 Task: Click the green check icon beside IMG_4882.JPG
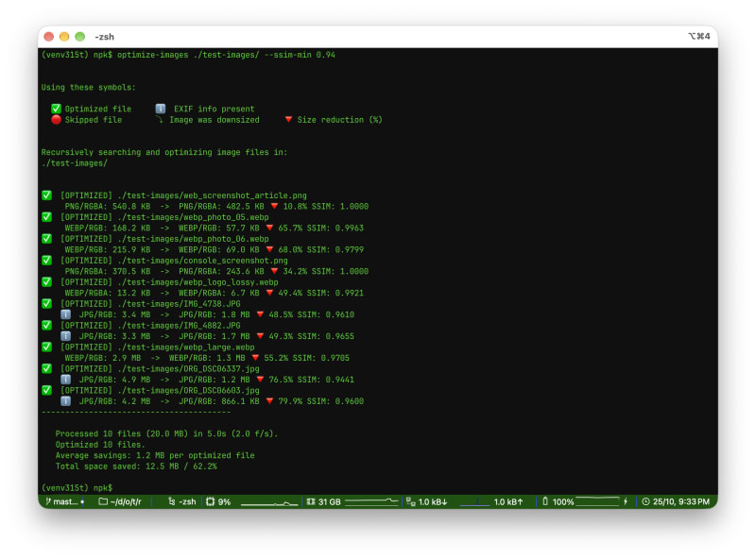point(46,325)
